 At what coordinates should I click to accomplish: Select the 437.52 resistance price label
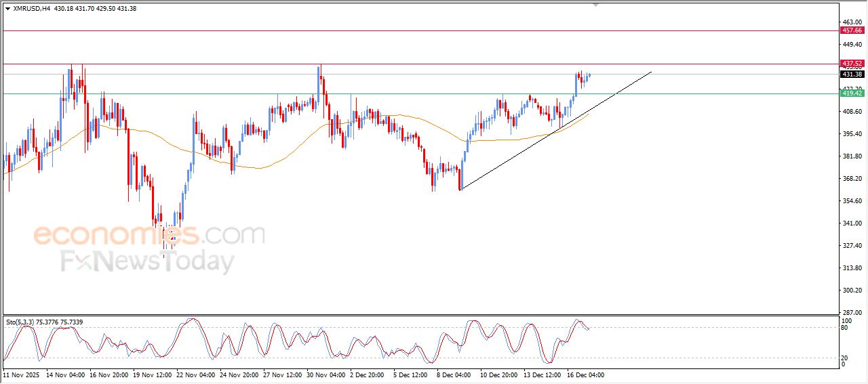851,64
